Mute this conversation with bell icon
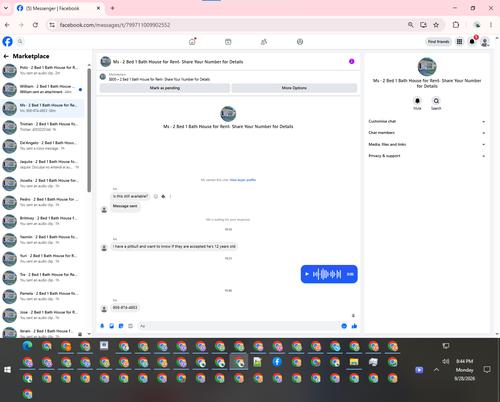 [x=417, y=101]
